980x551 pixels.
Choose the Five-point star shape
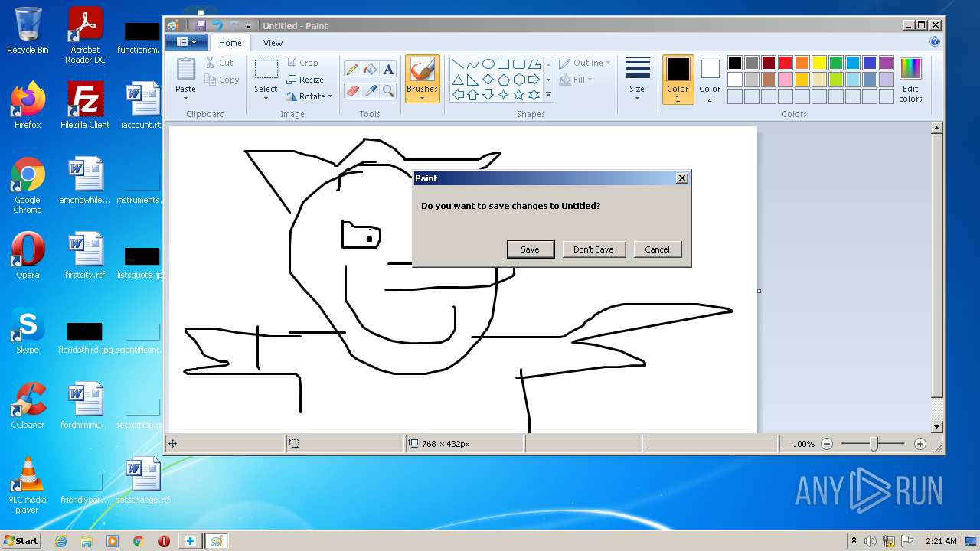[x=518, y=95]
